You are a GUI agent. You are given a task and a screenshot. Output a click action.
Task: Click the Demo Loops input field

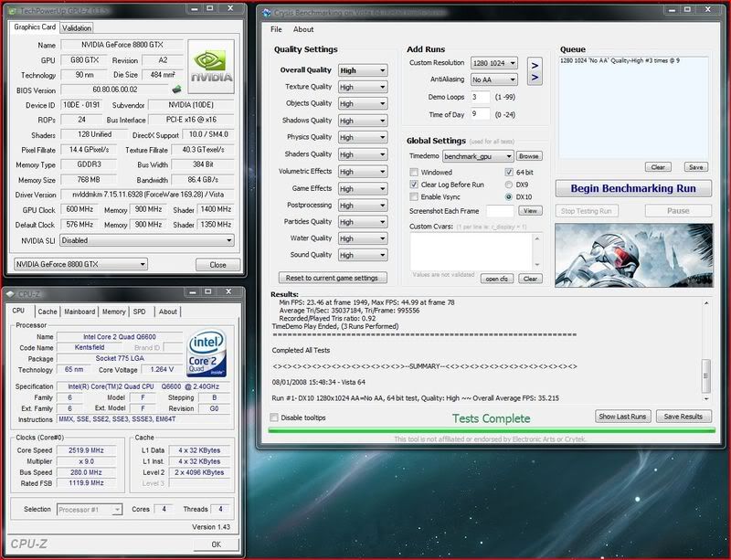click(x=481, y=97)
